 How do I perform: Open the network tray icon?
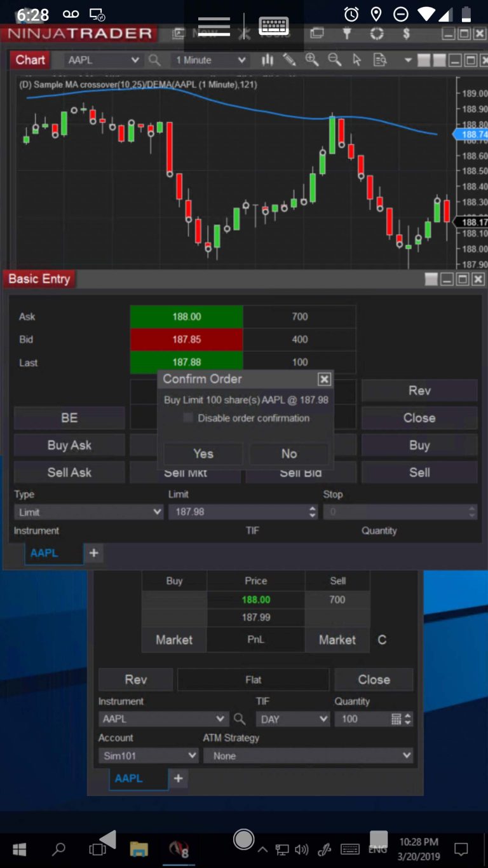click(282, 849)
